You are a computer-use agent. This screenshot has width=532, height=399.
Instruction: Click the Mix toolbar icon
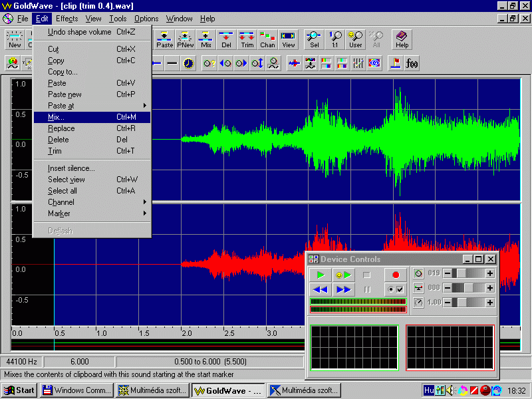tap(206, 39)
